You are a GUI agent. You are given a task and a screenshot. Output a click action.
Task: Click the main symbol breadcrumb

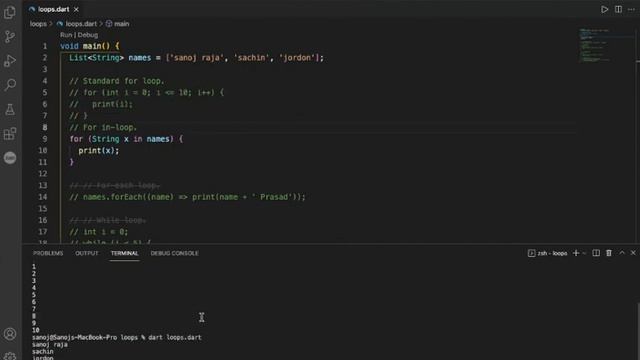pyautogui.click(x=118, y=24)
